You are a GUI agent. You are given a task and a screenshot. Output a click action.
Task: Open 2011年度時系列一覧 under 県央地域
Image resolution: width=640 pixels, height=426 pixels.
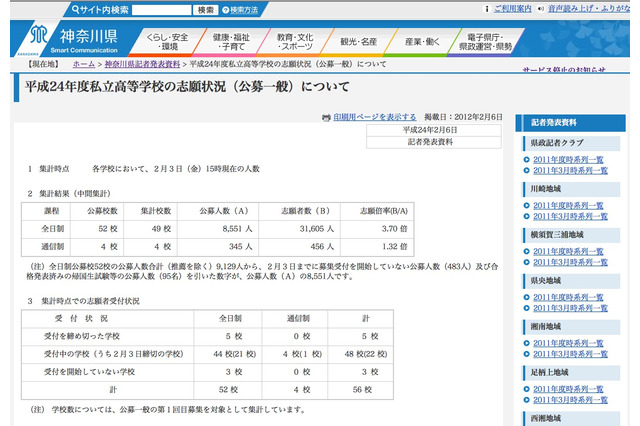pos(568,297)
